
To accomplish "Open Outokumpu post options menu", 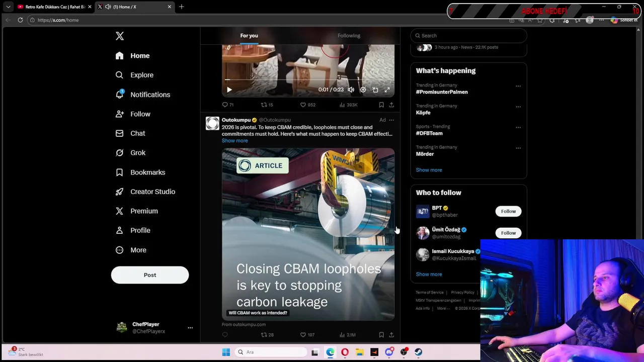I will pos(391,120).
